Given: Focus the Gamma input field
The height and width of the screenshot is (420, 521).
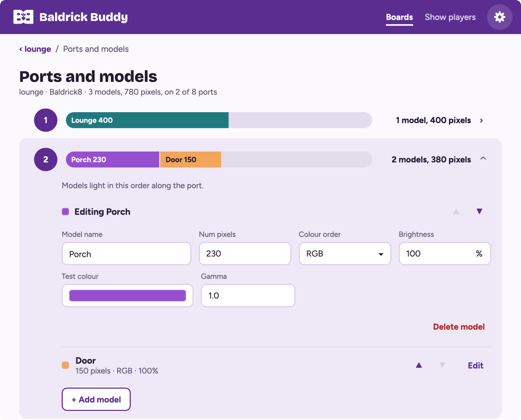Looking at the screenshot, I should [x=248, y=296].
